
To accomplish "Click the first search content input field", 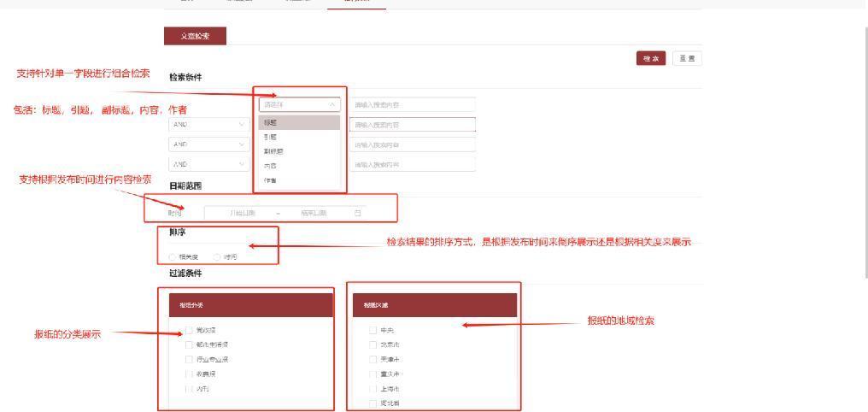I will (x=413, y=104).
